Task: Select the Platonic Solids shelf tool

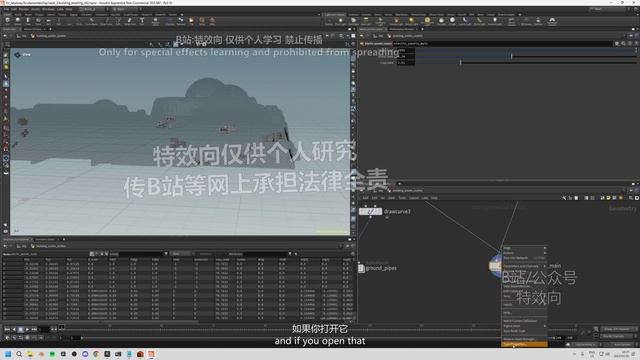Action: point(156,21)
